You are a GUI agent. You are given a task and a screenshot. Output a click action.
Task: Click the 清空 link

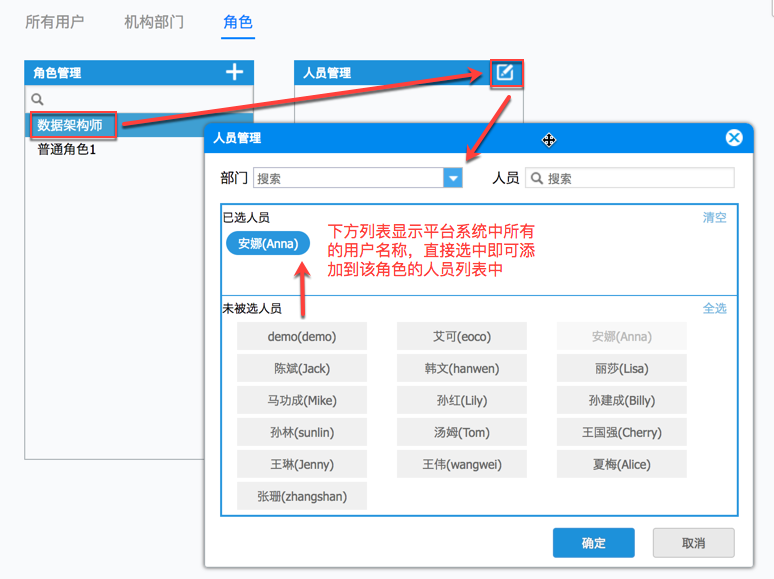[714, 217]
